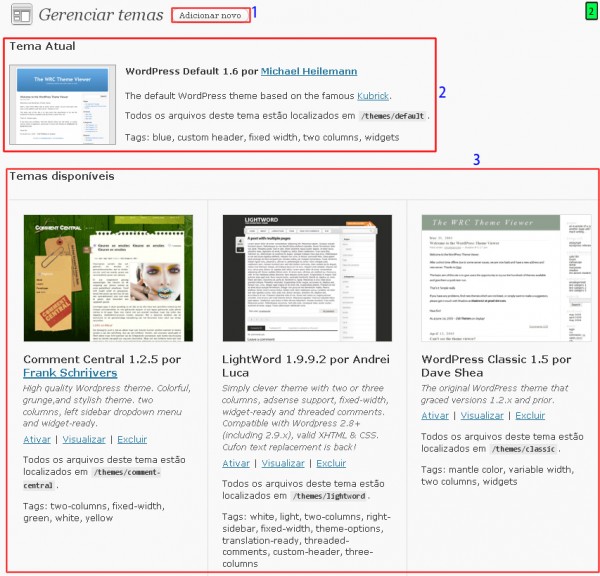Delete LightWord with Excluir

(331, 463)
